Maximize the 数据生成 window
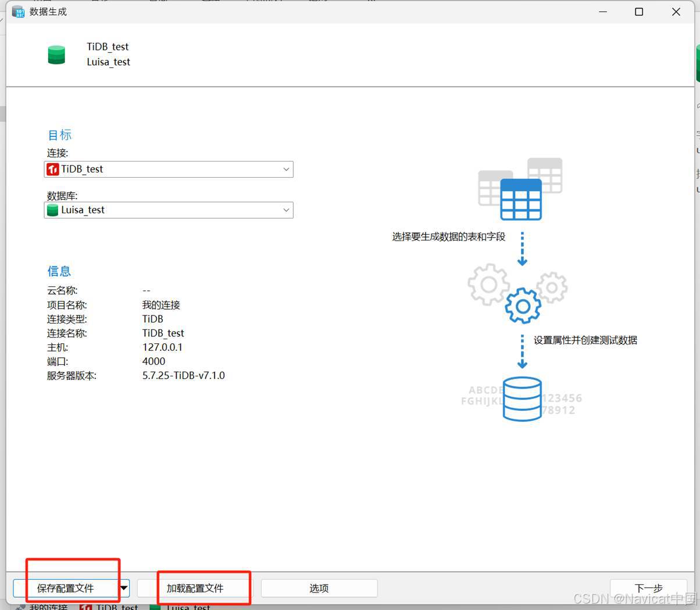 point(639,12)
